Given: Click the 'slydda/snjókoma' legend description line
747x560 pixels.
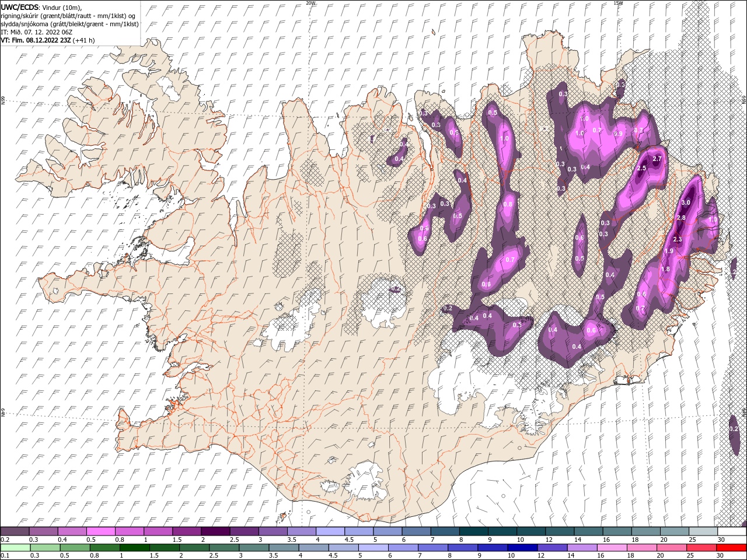Looking at the screenshot, I should click(69, 24).
